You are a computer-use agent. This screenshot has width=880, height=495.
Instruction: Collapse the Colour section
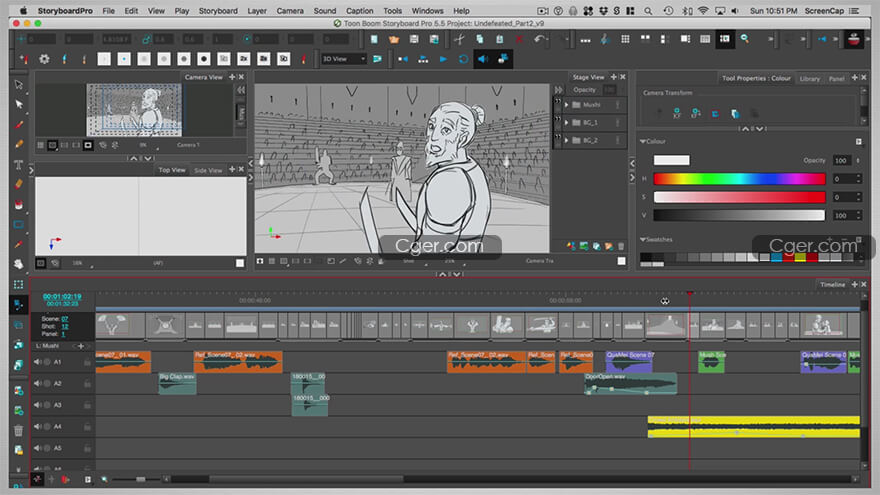tap(643, 141)
